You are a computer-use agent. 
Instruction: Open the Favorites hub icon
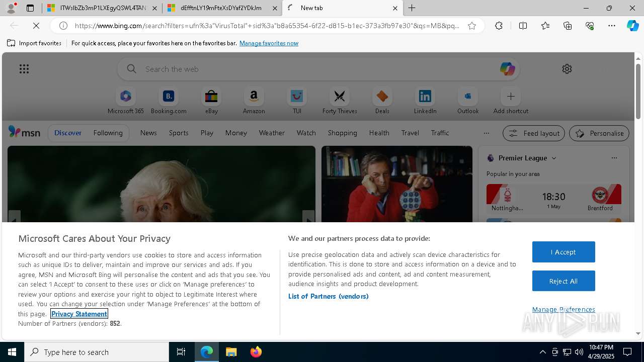tap(545, 26)
